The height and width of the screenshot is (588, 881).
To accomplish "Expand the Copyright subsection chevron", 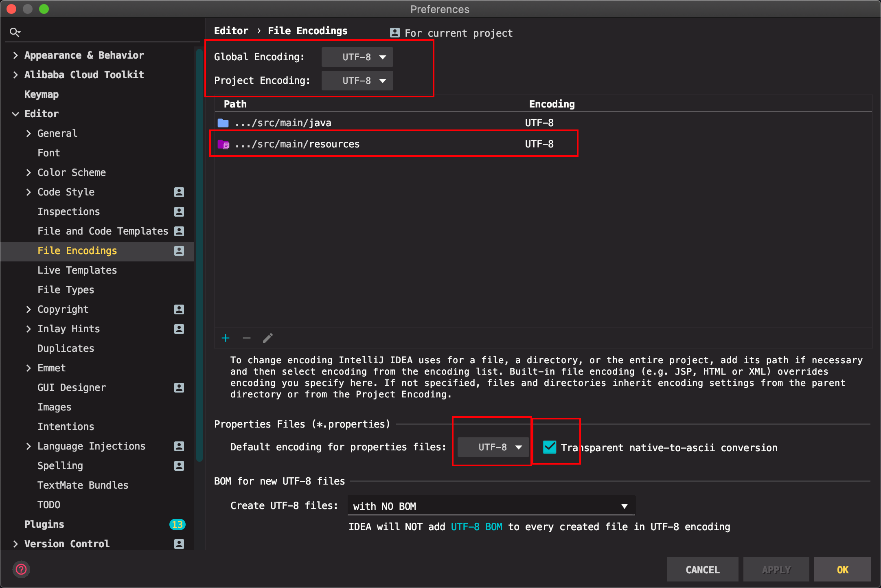I will [28, 309].
